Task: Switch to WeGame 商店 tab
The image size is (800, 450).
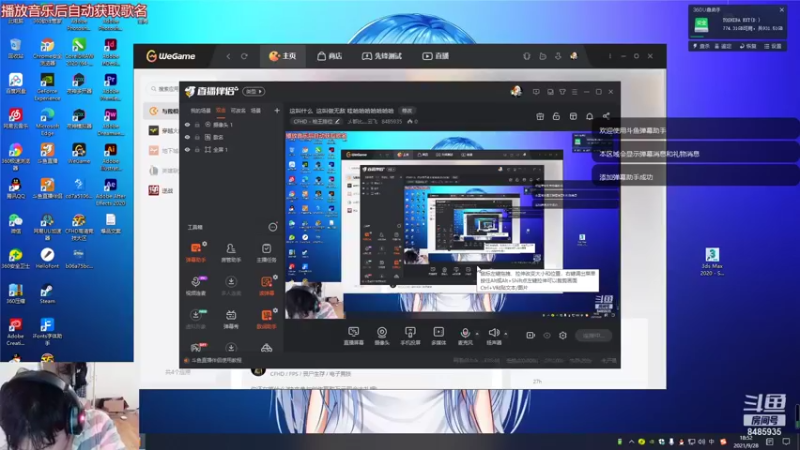Action: [x=329, y=56]
